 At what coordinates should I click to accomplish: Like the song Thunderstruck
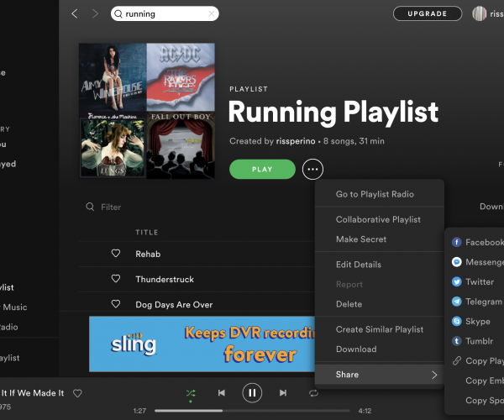[x=116, y=279]
